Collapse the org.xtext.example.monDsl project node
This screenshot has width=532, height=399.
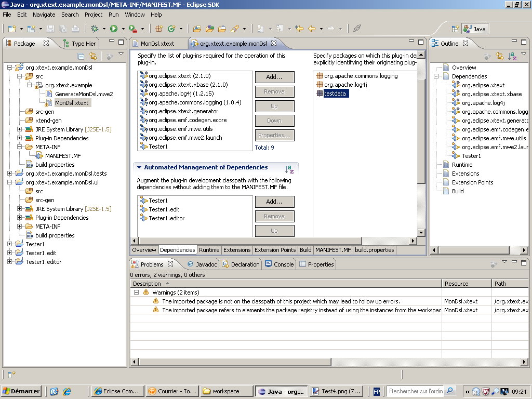tap(9, 67)
